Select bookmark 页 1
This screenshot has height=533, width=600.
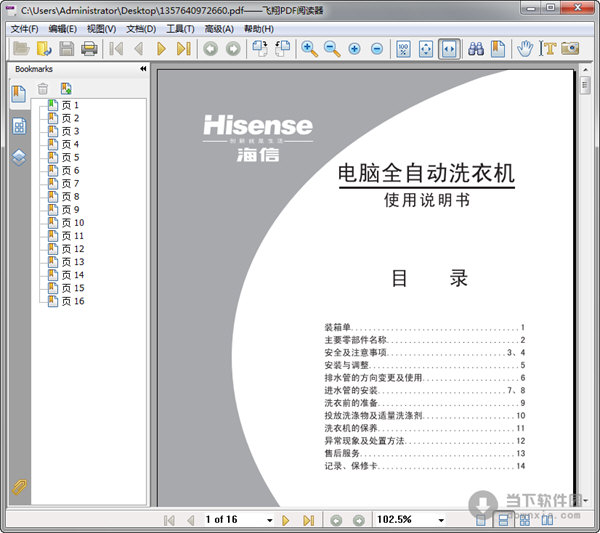(x=70, y=105)
